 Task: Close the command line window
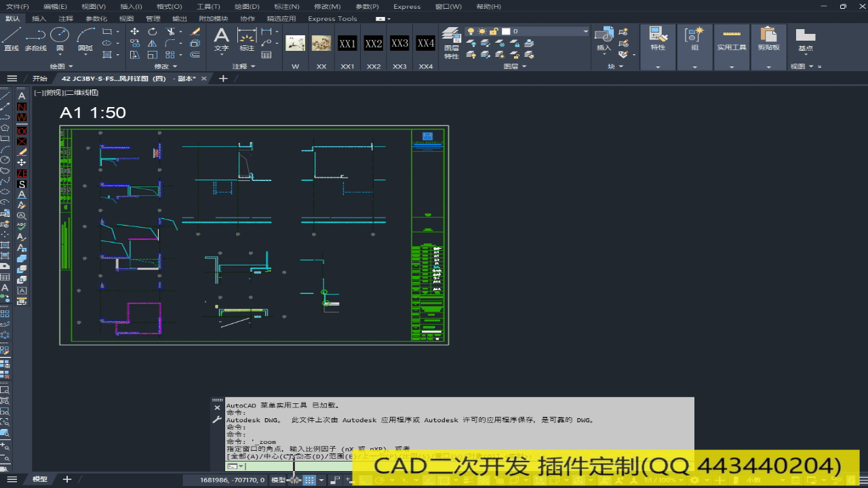217,408
